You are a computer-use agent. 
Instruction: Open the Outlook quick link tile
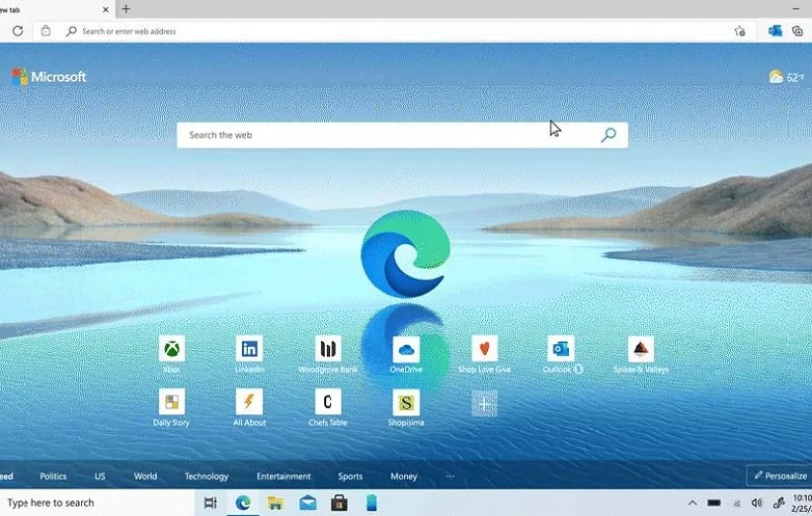coord(561,349)
